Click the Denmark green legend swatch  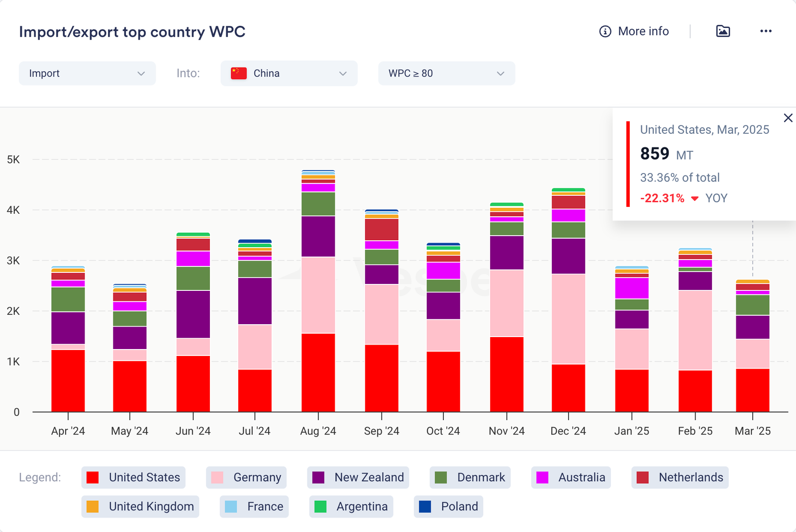441,477
